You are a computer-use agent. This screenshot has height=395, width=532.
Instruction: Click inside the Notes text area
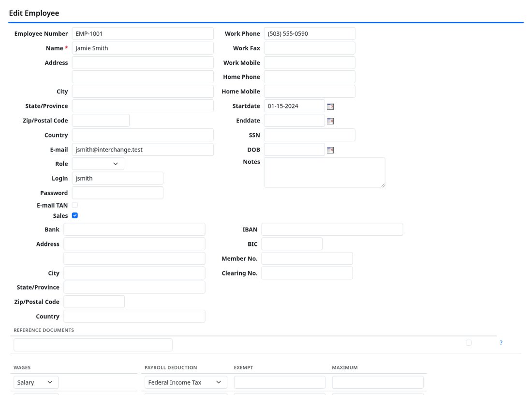click(325, 172)
